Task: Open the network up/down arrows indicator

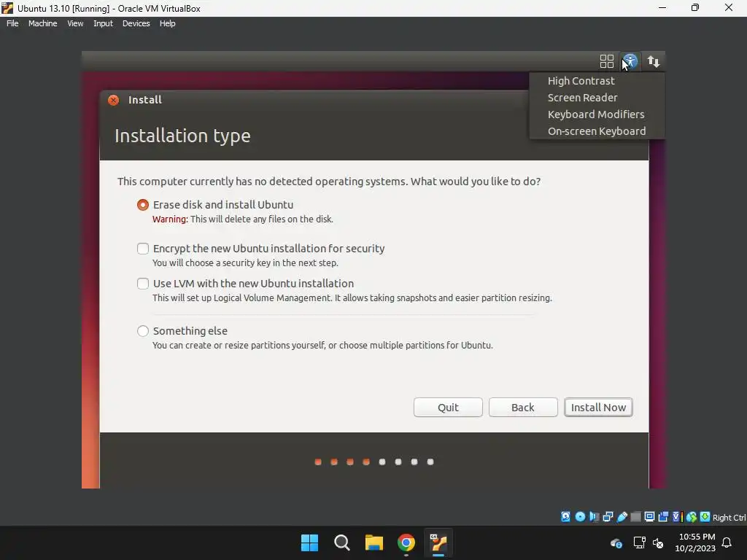Action: (653, 61)
